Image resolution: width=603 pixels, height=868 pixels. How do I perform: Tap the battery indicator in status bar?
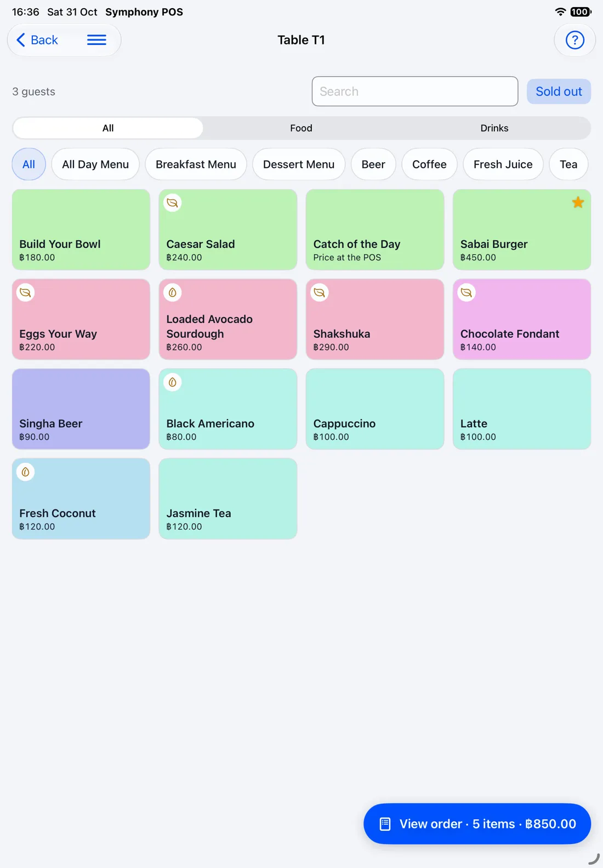point(581,12)
